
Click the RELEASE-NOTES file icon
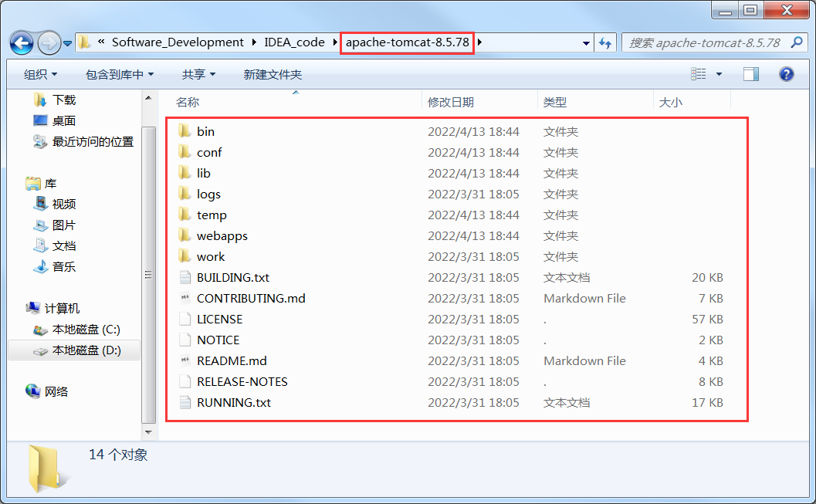185,381
